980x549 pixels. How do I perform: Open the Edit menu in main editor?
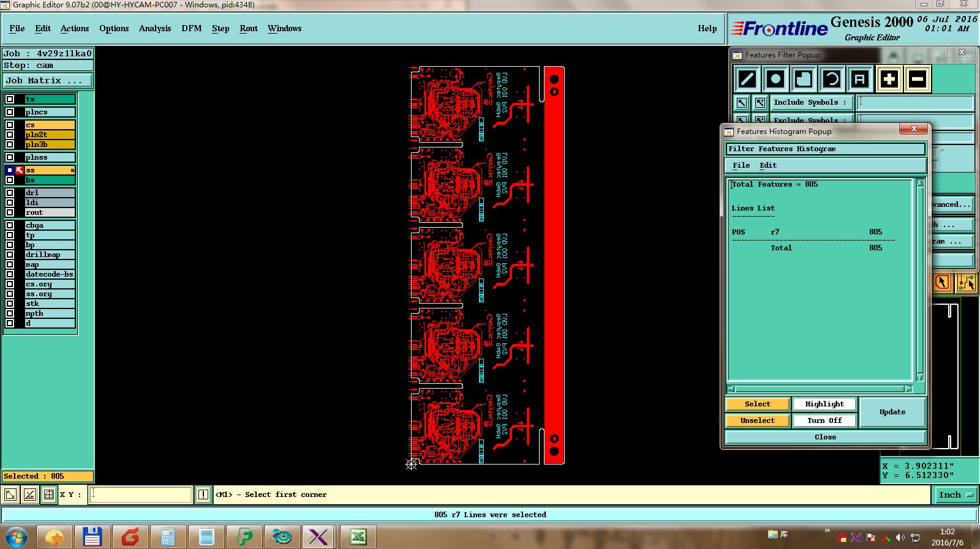tap(43, 29)
